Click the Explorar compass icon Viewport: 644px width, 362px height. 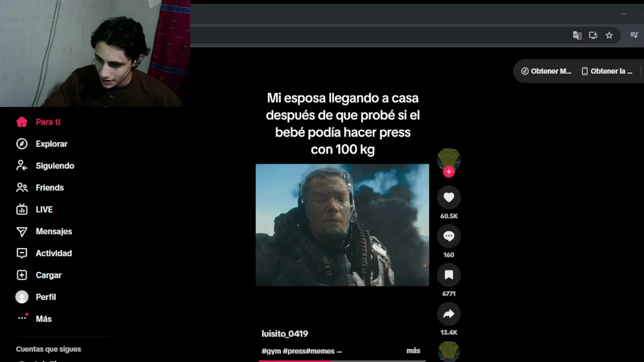tap(22, 144)
